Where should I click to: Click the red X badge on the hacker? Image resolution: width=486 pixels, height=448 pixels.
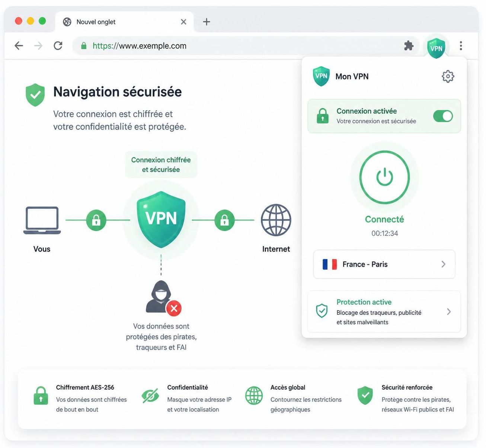[174, 308]
